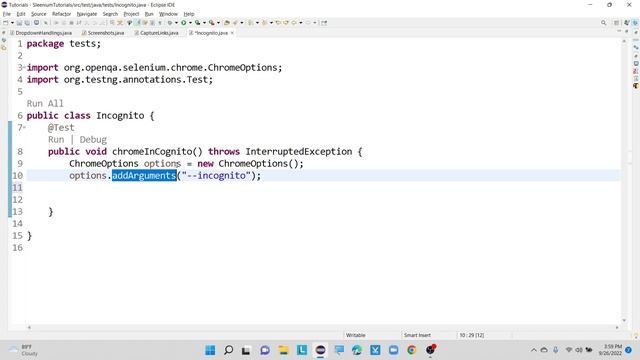Click the Eclipse IDE taskbar icon
This screenshot has width=640, height=360.
pos(320,350)
